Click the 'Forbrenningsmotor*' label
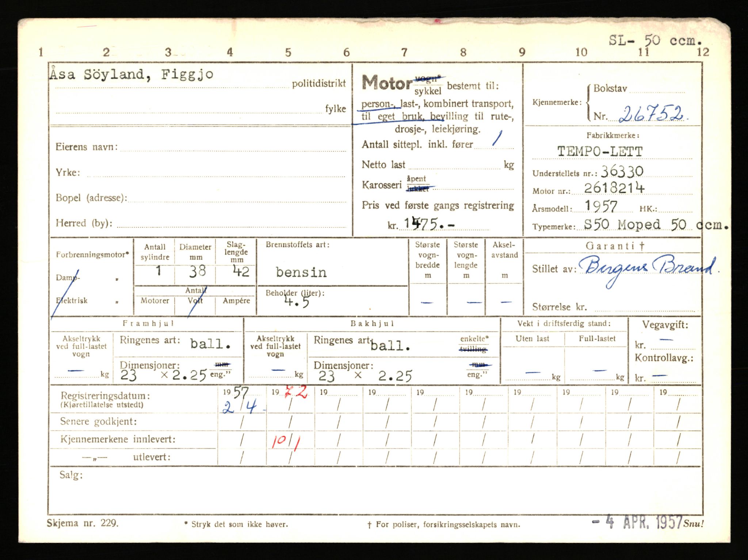This screenshot has width=748, height=560. click(x=92, y=255)
